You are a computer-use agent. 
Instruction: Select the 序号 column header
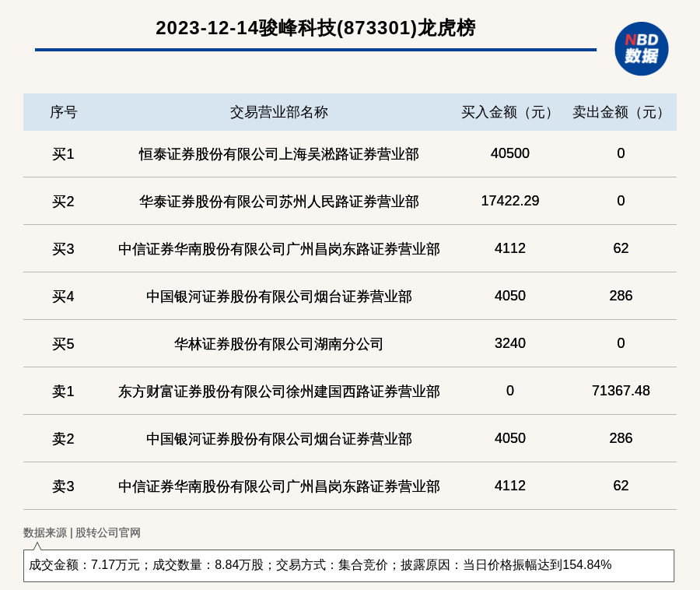coord(63,112)
